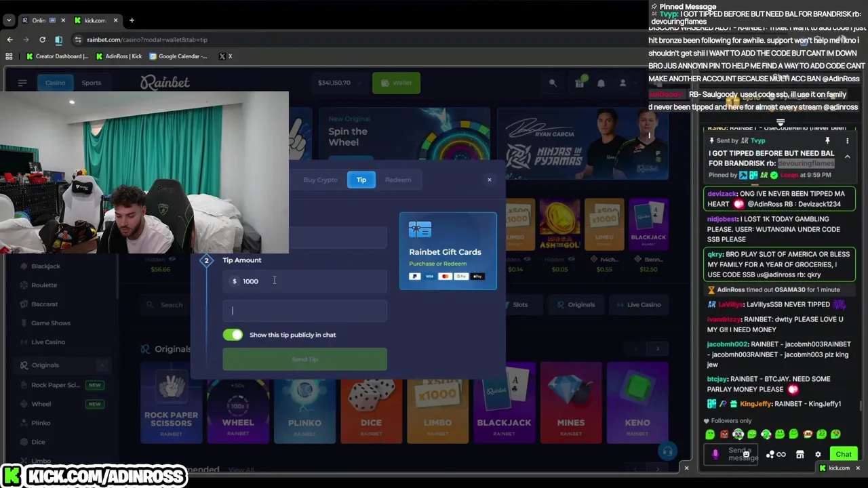Open the Mines game thumbnail
Viewport: 868px width, 488px height.
571,403
